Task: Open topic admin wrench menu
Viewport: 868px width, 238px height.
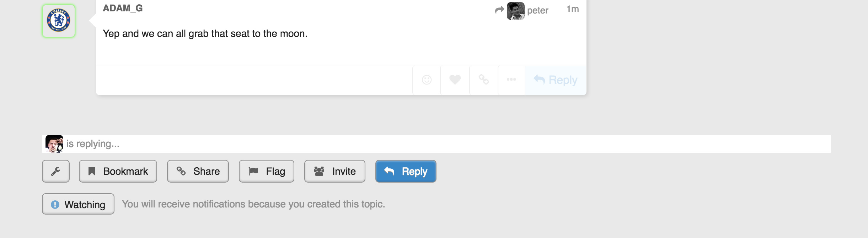Action: [56, 171]
